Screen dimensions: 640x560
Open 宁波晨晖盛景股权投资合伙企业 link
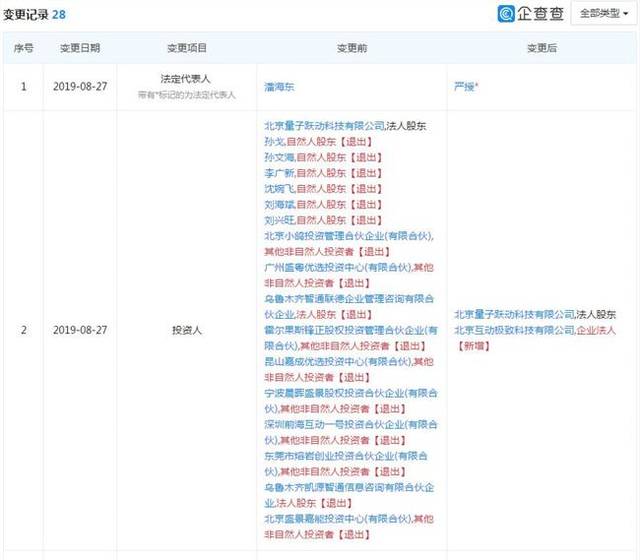[x=351, y=401]
